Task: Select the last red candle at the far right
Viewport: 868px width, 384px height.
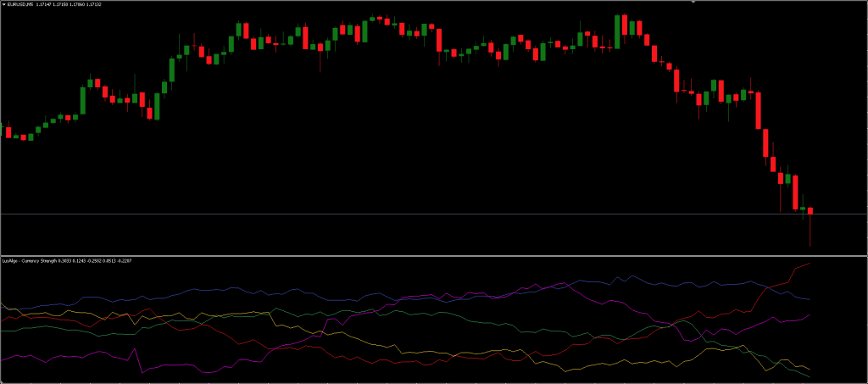Action: click(x=810, y=210)
